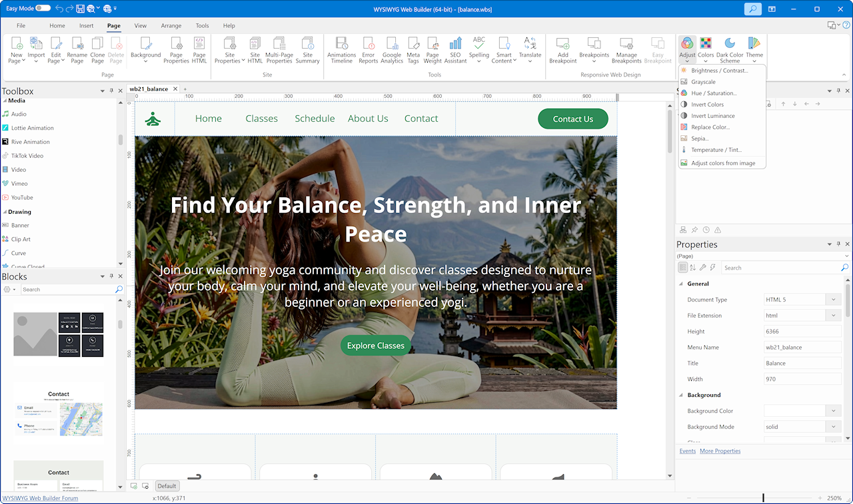
Task: Open the WYSIWYG Web Builder Forum link
Action: tap(40, 498)
